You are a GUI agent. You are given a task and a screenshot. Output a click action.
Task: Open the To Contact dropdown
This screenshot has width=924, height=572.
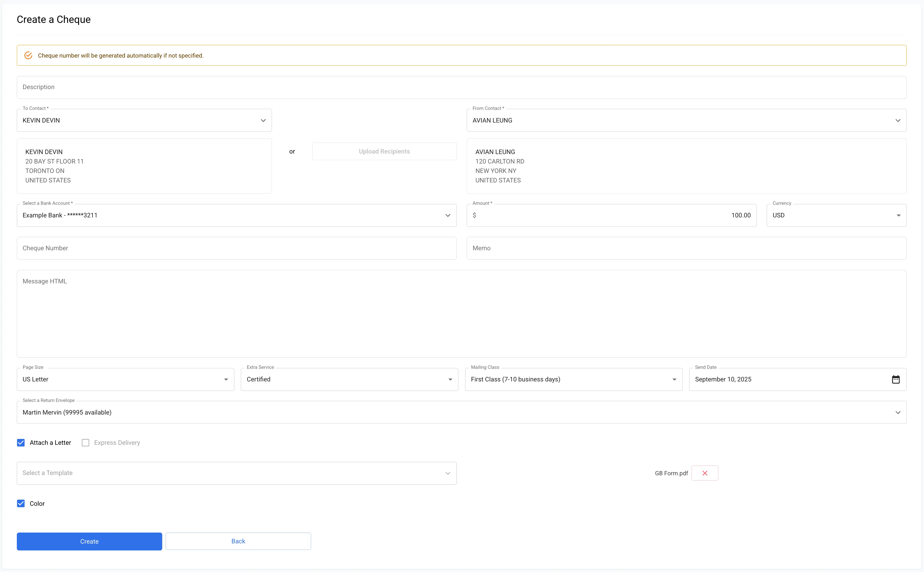263,120
